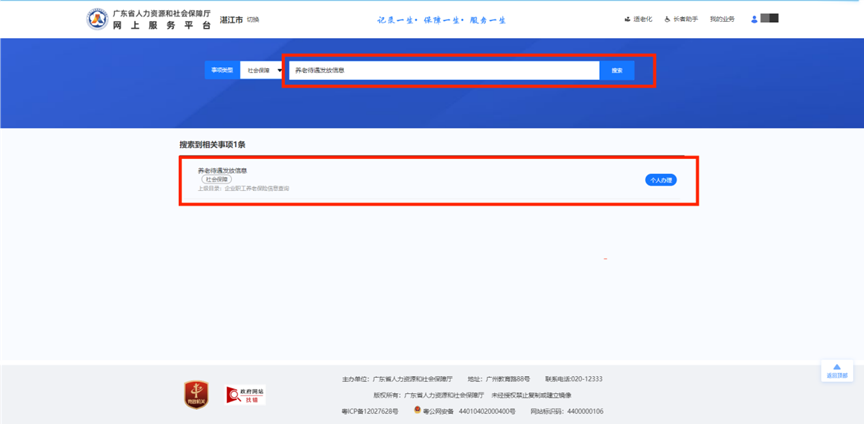The height and width of the screenshot is (424, 864).
Task: Click the 事项类型 label button
Action: (220, 71)
